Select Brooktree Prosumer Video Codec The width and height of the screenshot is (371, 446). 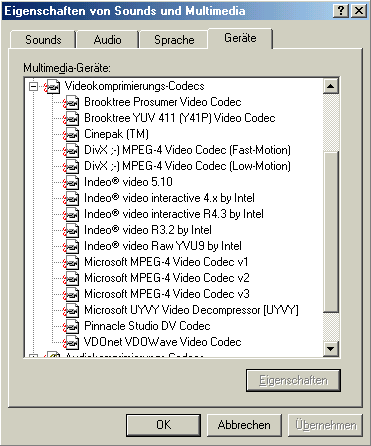(163, 102)
